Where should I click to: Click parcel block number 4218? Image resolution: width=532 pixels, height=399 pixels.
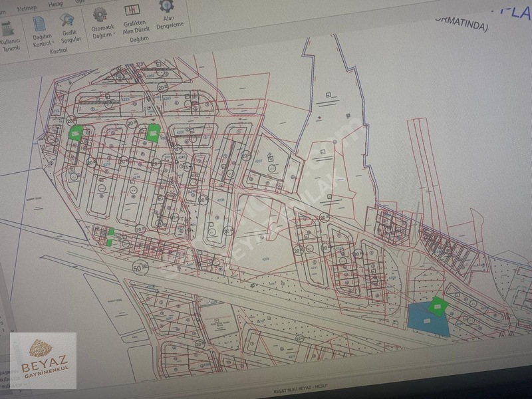[x=136, y=177]
